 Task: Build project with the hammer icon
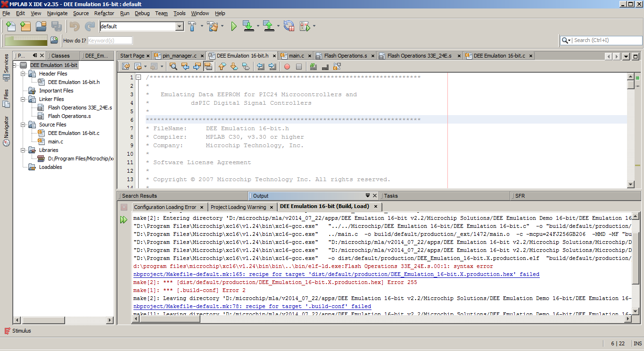click(192, 26)
